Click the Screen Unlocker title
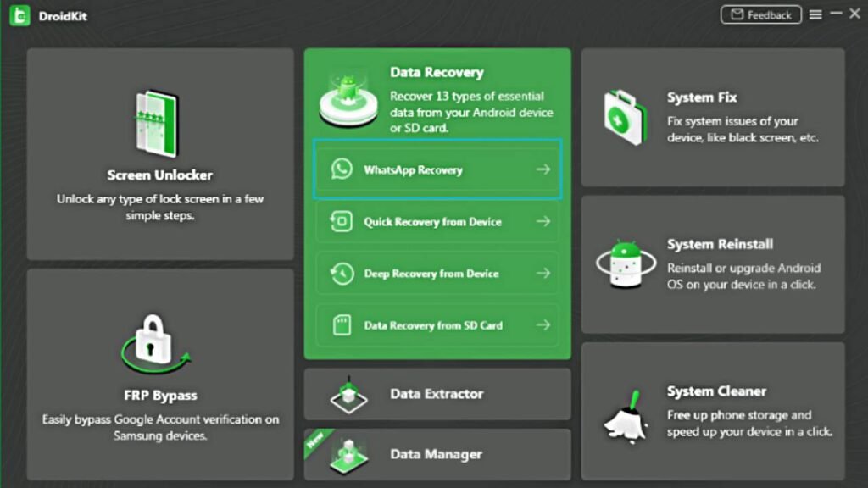Image resolution: width=868 pixels, height=488 pixels. (x=160, y=175)
